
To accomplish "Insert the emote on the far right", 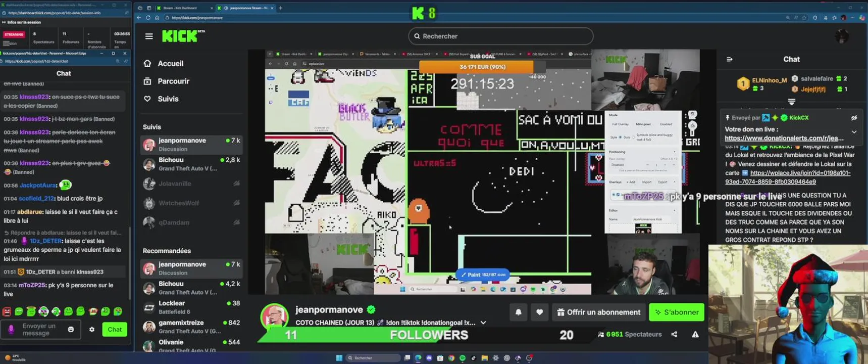I will pyautogui.click(x=118, y=311).
